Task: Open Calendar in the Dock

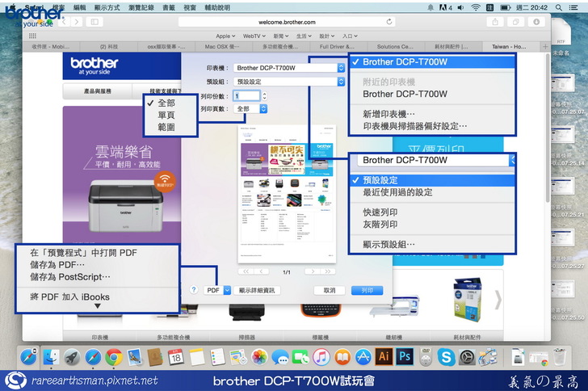Action: pos(175,357)
